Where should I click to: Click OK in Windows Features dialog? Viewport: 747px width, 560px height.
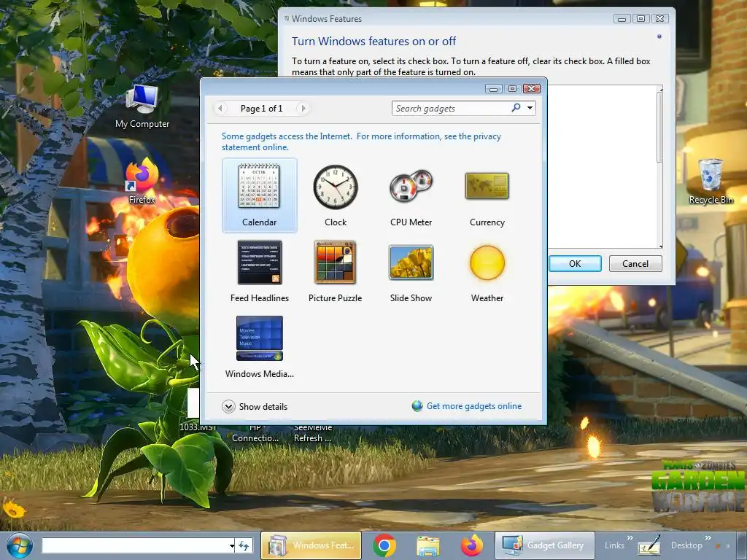tap(575, 264)
